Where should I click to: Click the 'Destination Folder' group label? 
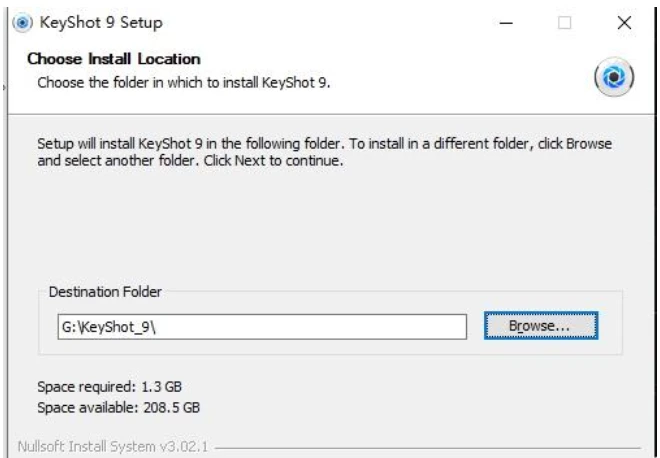pyautogui.click(x=105, y=292)
